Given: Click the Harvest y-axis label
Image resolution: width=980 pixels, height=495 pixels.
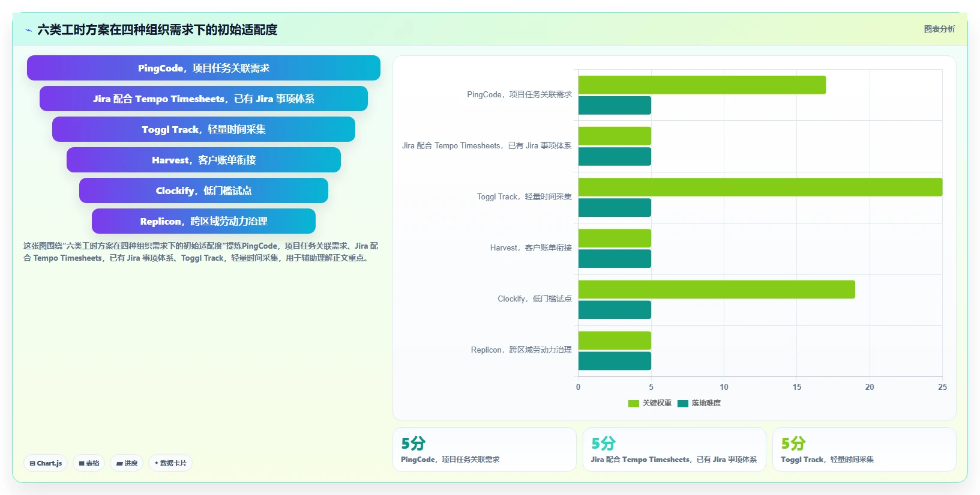Looking at the screenshot, I should pos(531,247).
